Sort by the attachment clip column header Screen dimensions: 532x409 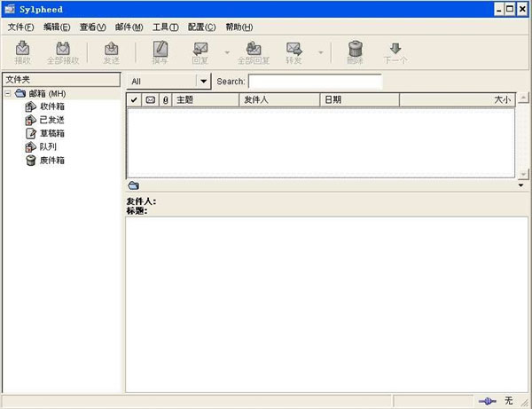point(166,99)
